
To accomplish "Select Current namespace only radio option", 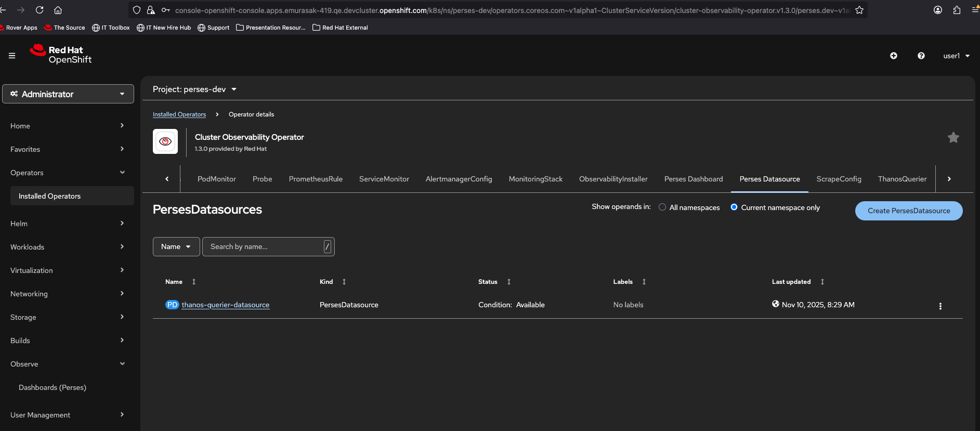I will point(734,207).
